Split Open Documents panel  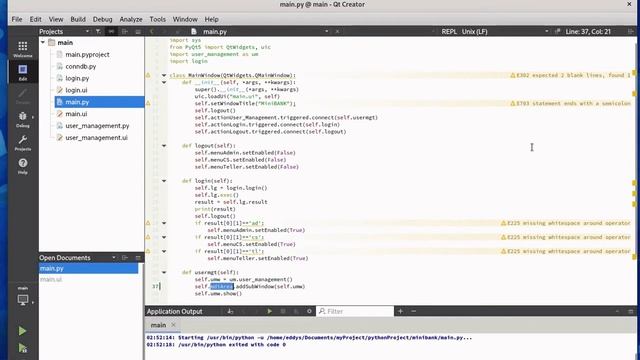(x=125, y=258)
